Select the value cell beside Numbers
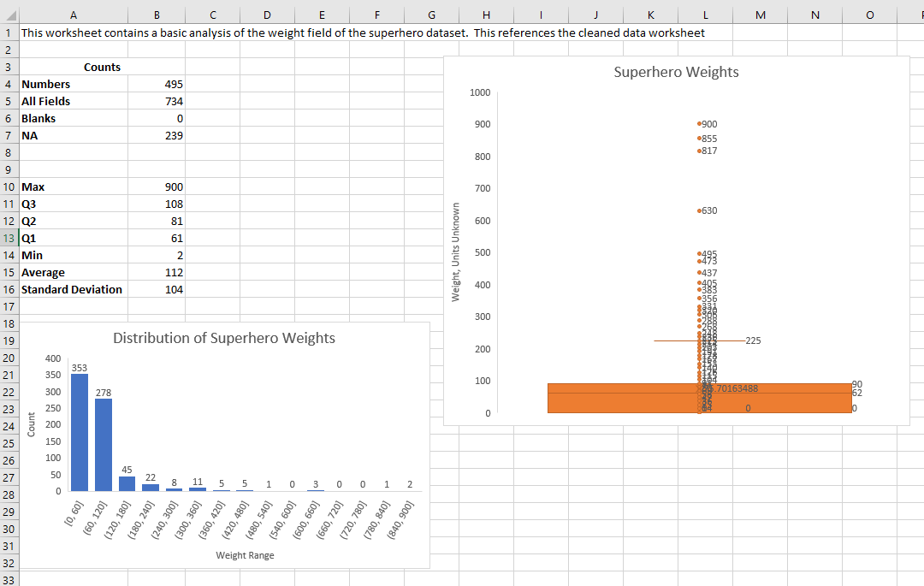The image size is (924, 586). (157, 84)
